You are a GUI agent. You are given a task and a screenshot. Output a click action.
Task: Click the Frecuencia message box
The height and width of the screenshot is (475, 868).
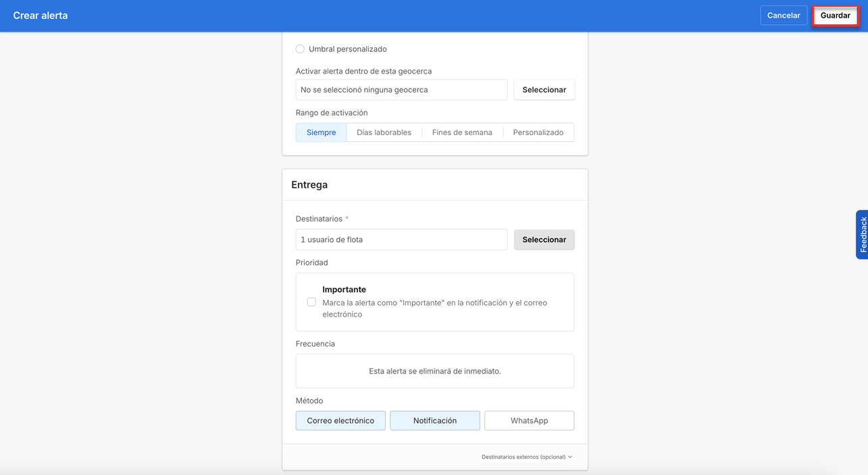[x=434, y=370]
